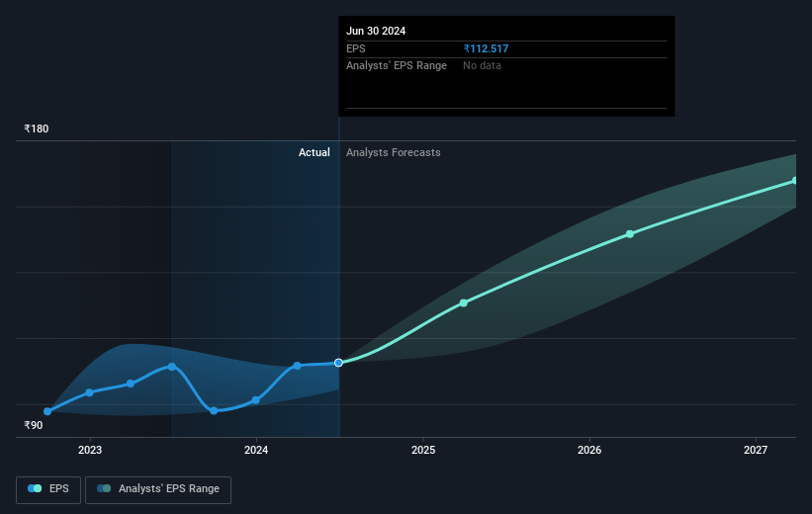Click the tooltip 'Analysts' EPS Range' label
The height and width of the screenshot is (514, 812).
pos(397,66)
